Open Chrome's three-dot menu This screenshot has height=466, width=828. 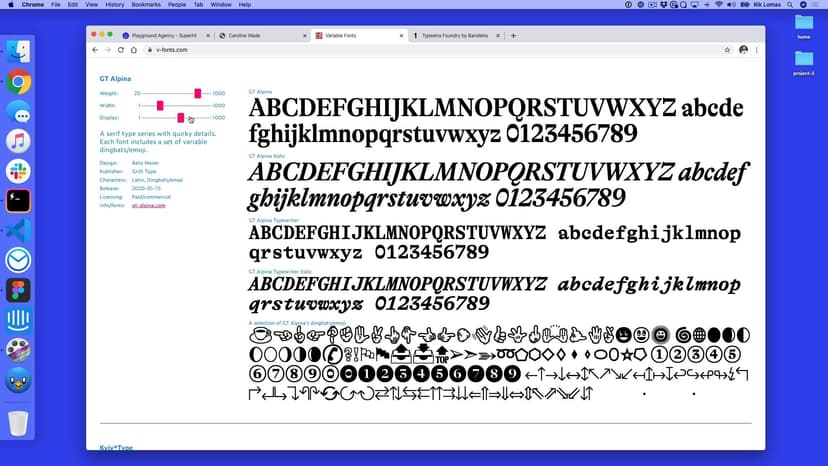tap(757, 49)
